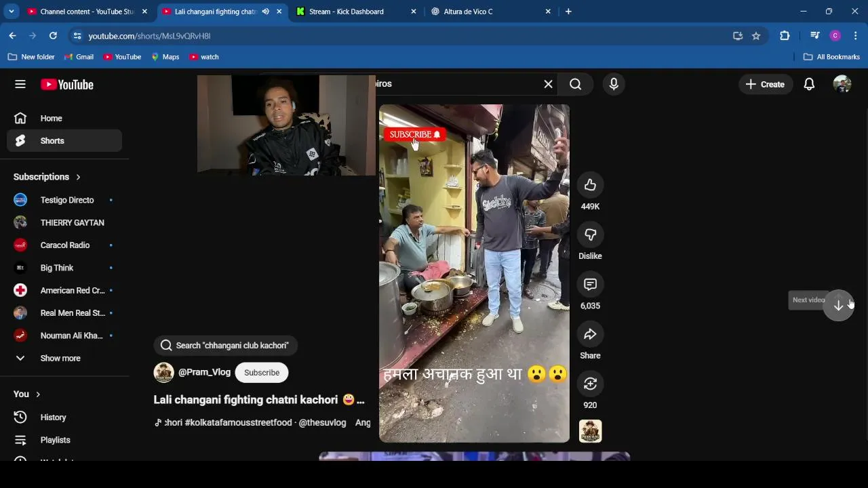Open Home in the sidebar
This screenshot has width=868, height=488.
(65, 118)
